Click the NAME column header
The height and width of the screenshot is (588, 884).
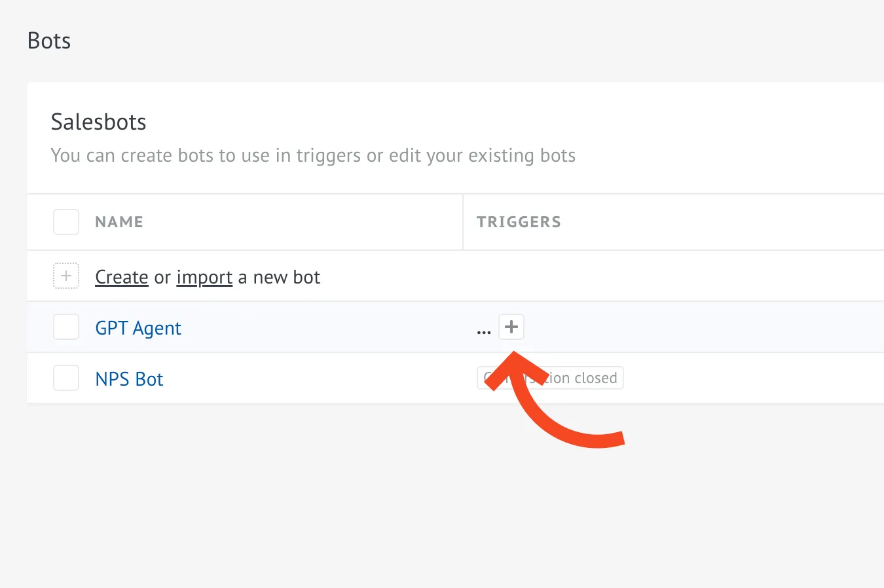point(119,222)
